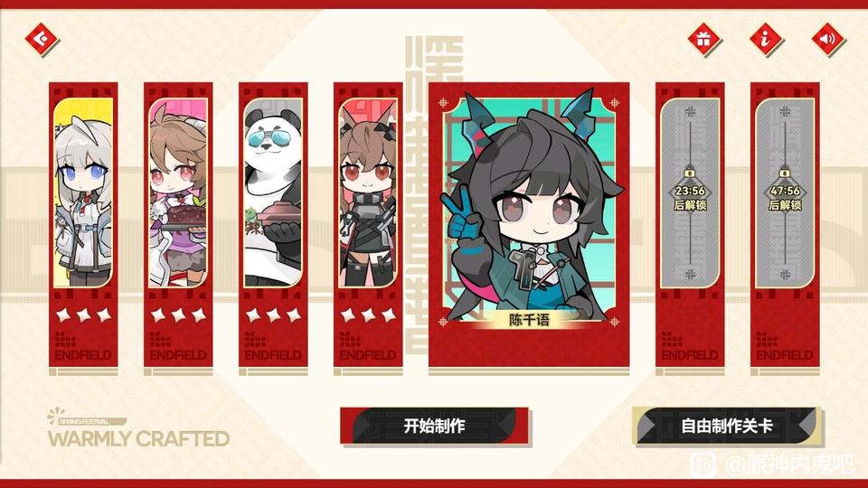868x488 pixels.
Task: Mute sound with the speaker diamond icon
Action: (x=827, y=39)
